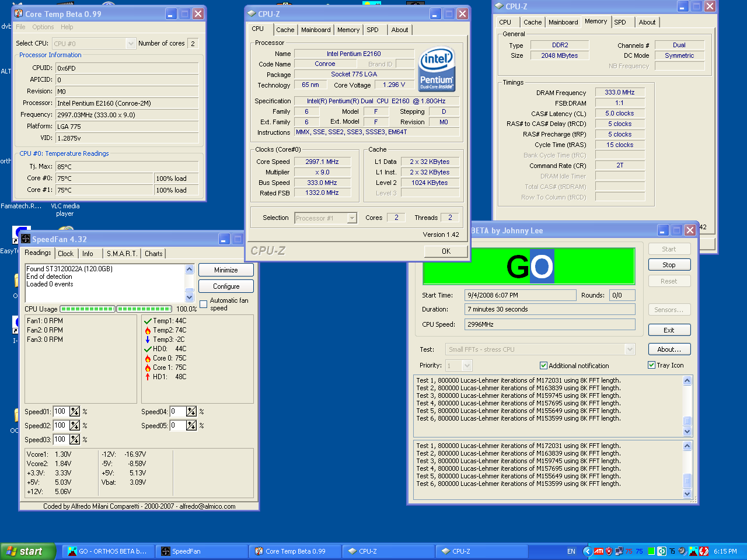Enable the Automatic fan speed checkbox
Image resolution: width=747 pixels, height=560 pixels.
coord(204,304)
